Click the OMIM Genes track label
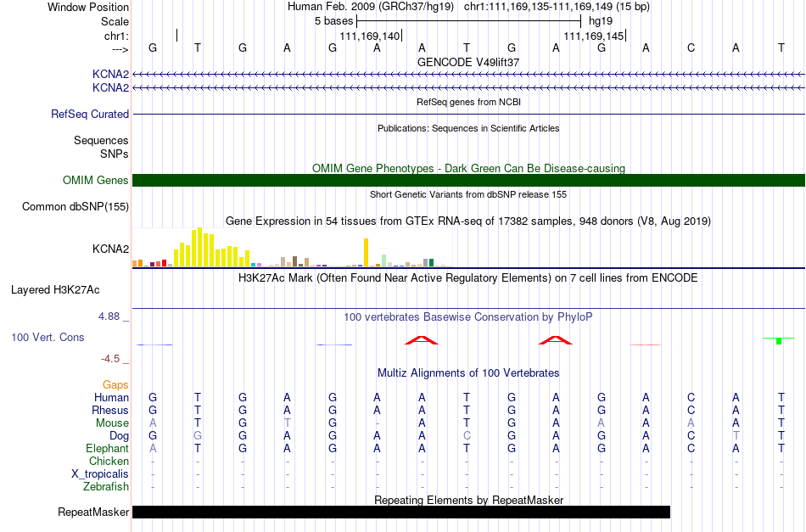This screenshot has height=532, width=806. [96, 181]
